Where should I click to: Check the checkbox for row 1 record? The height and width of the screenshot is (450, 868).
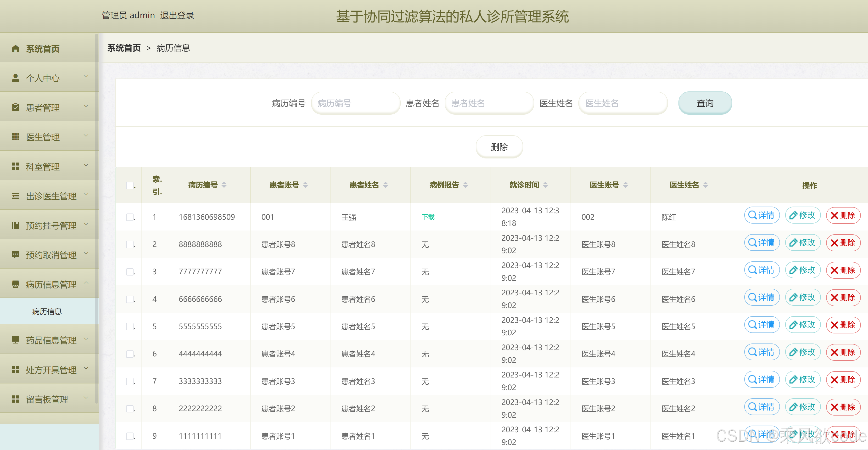pyautogui.click(x=130, y=217)
